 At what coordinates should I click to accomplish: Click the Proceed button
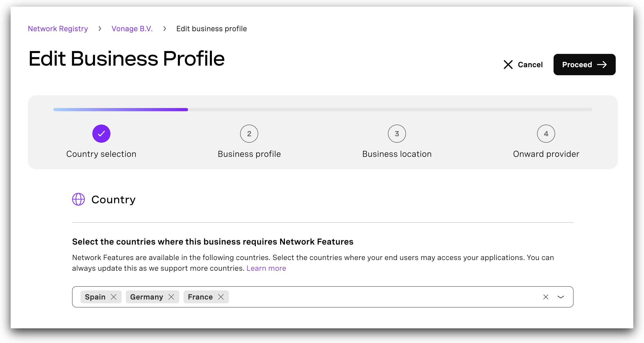tap(584, 64)
